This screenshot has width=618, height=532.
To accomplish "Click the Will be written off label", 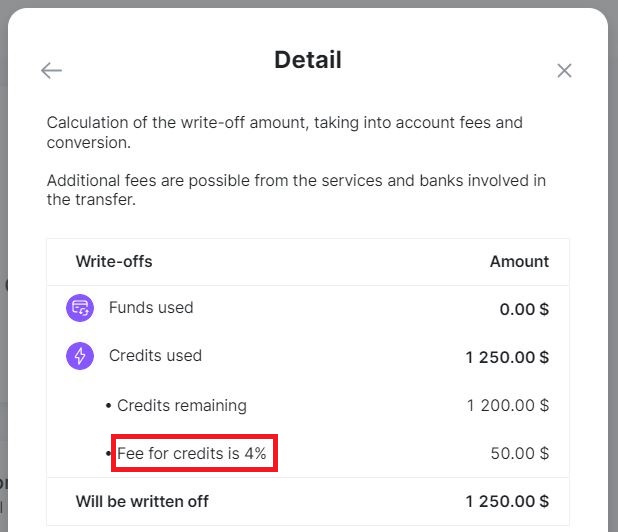I will (142, 502).
